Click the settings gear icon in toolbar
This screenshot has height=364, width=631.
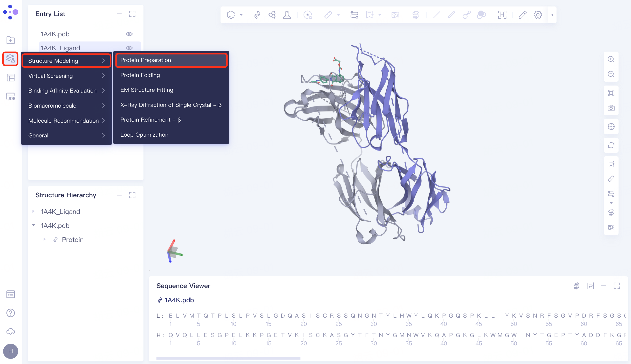coord(538,15)
